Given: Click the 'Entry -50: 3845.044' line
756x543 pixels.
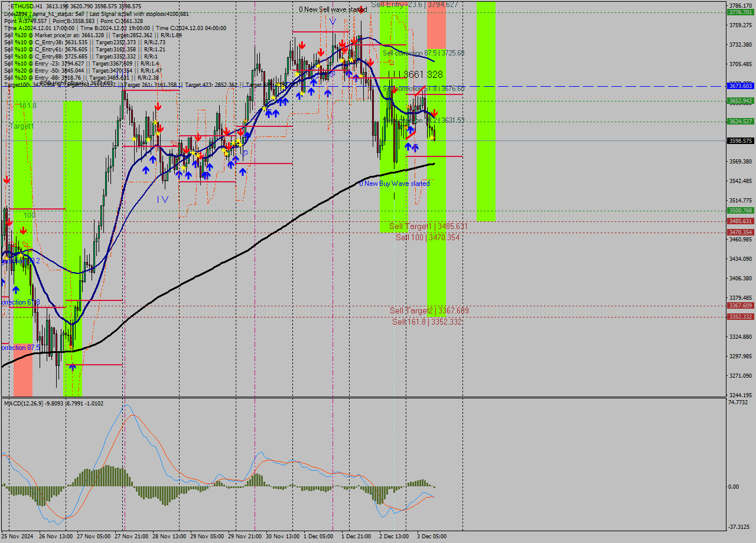Looking at the screenshot, I should coord(83,70).
